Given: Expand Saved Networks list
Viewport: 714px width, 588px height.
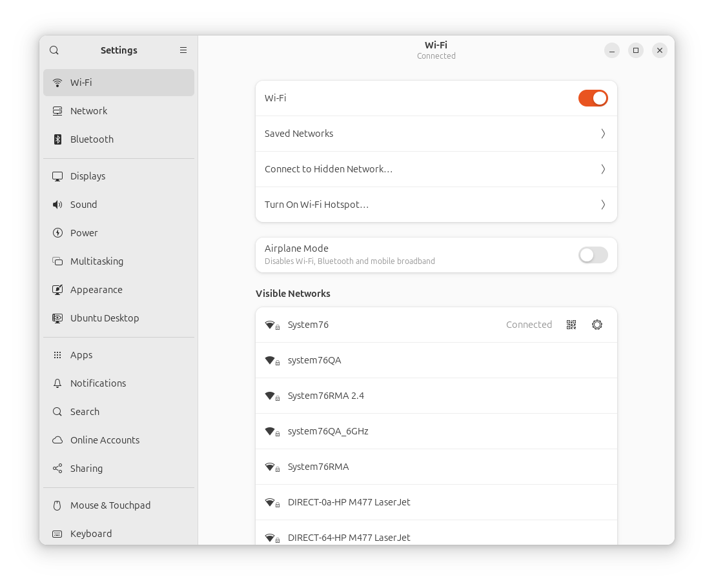Looking at the screenshot, I should point(436,134).
